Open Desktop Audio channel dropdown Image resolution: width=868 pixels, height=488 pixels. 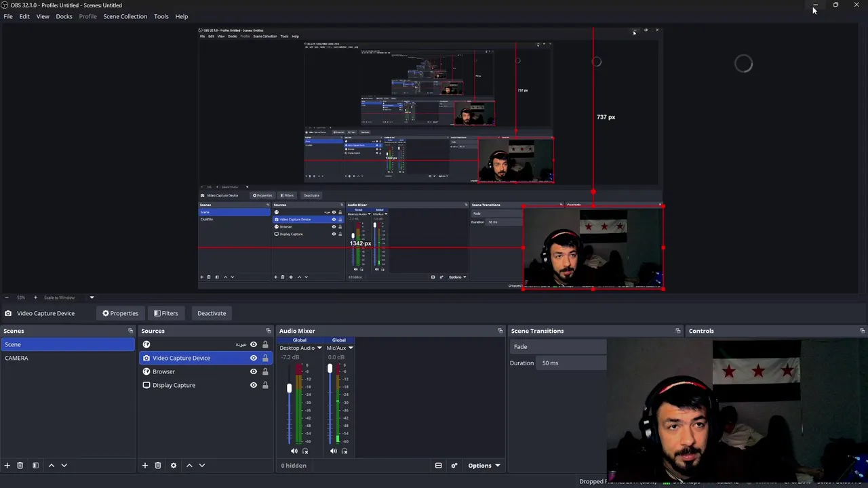300,348
